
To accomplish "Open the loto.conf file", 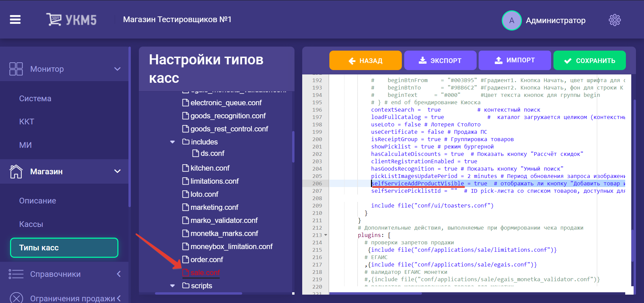I will coord(204,194).
